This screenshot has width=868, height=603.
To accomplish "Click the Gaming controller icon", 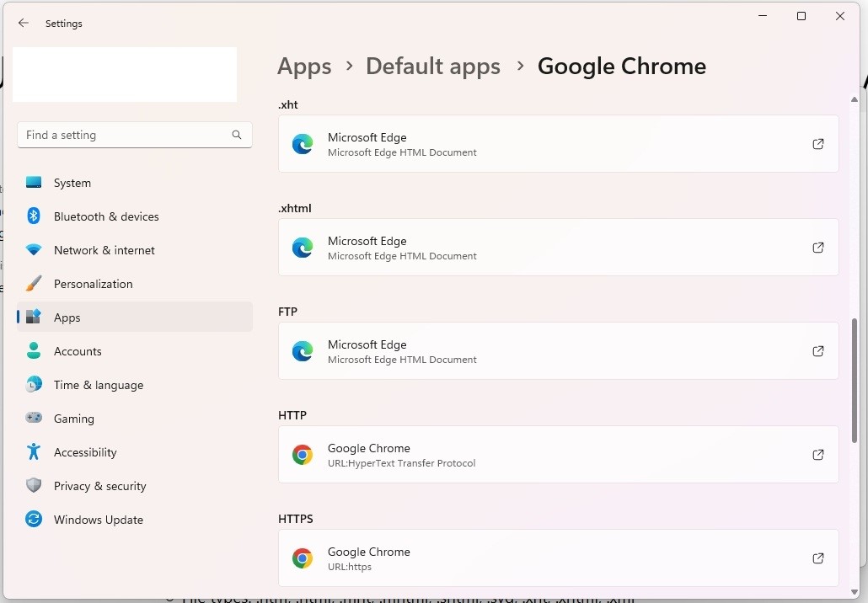I will point(34,418).
